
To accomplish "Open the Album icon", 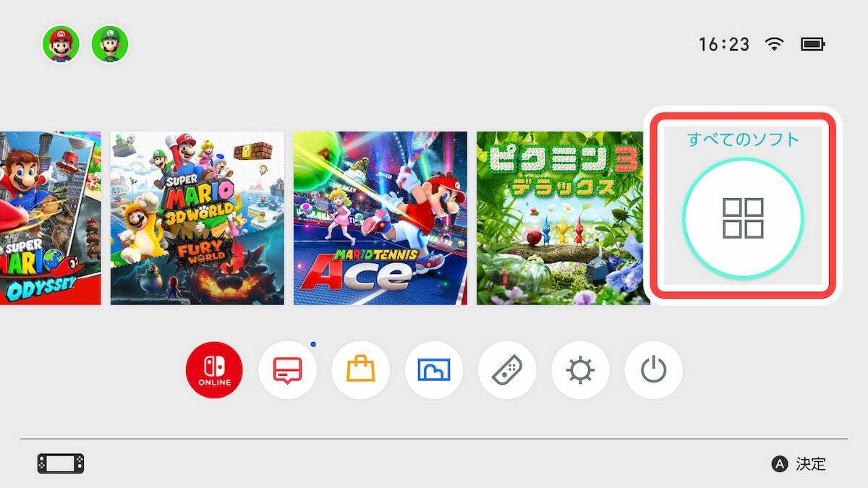I will coord(434,371).
